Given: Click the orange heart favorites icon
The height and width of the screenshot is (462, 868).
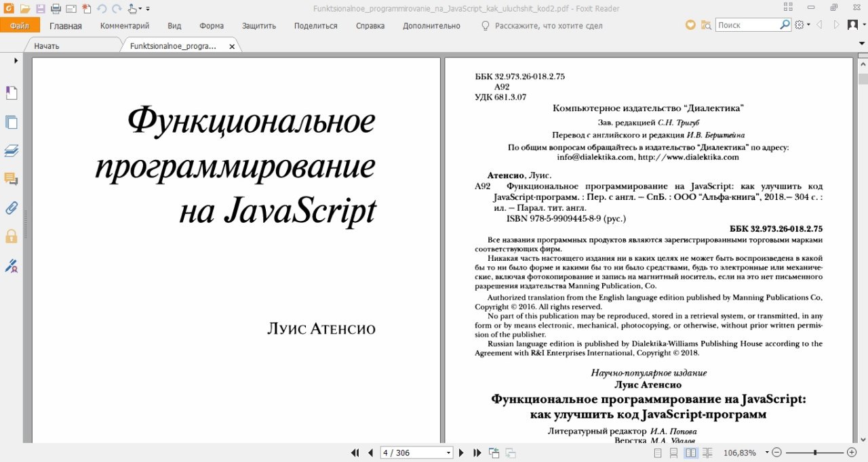Looking at the screenshot, I should (x=690, y=25).
